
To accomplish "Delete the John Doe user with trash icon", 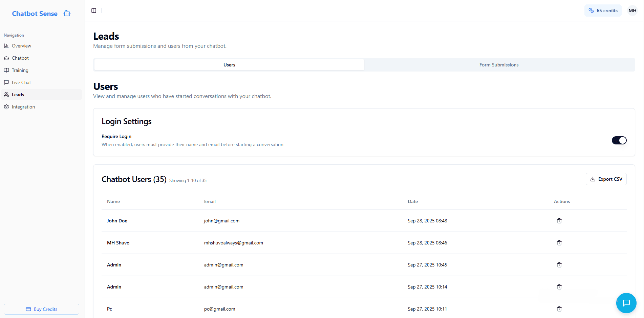I will point(559,220).
